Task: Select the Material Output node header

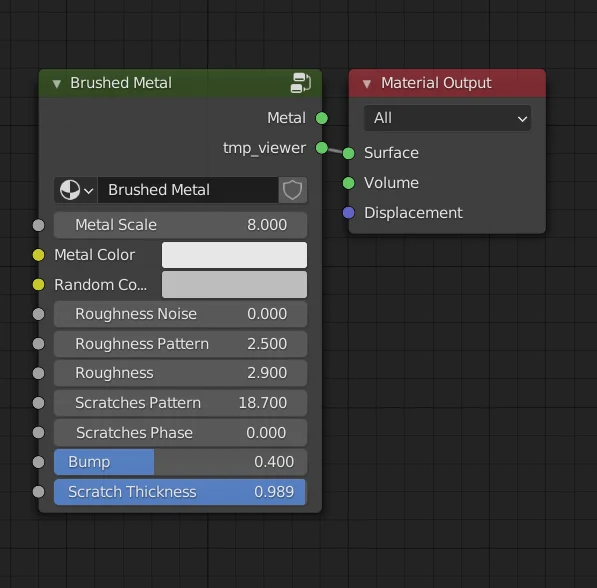Action: pyautogui.click(x=447, y=83)
